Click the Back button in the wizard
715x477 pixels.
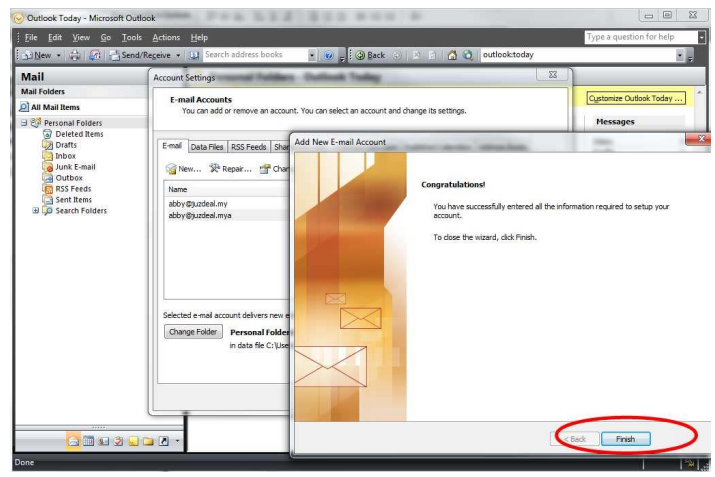click(575, 439)
